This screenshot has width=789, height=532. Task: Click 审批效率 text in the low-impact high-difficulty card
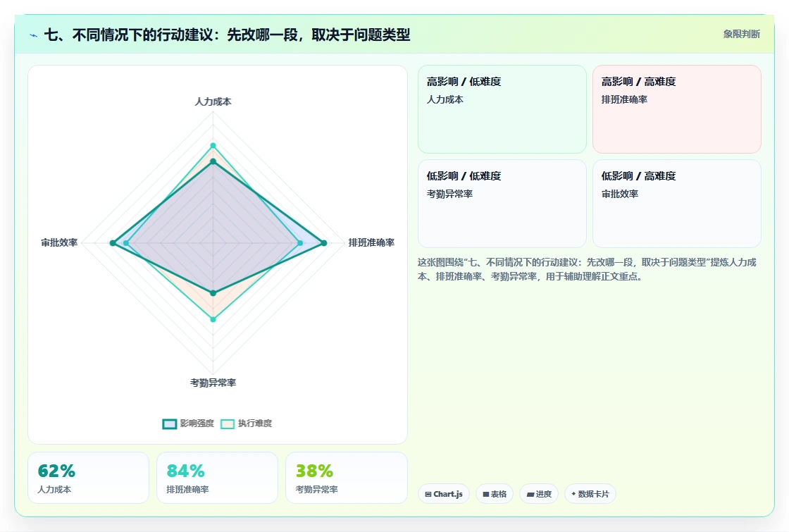(x=620, y=194)
